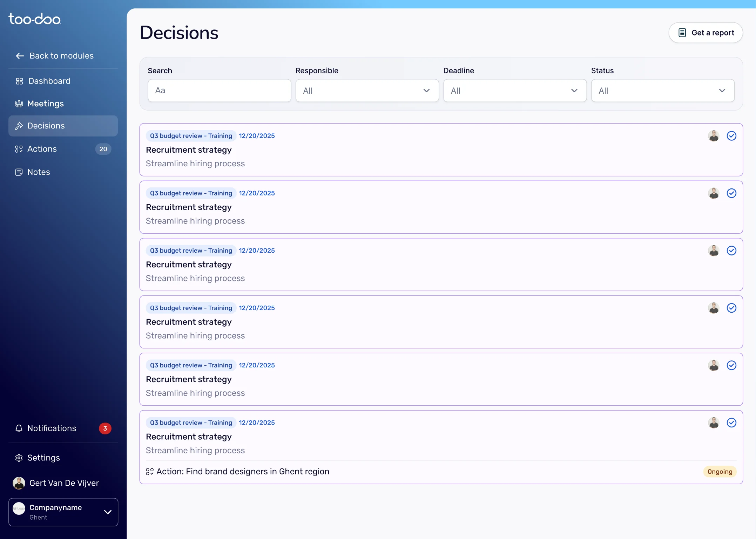Click the responsible avatar on the first decision card
Viewport: 756px width, 539px height.
coord(714,136)
